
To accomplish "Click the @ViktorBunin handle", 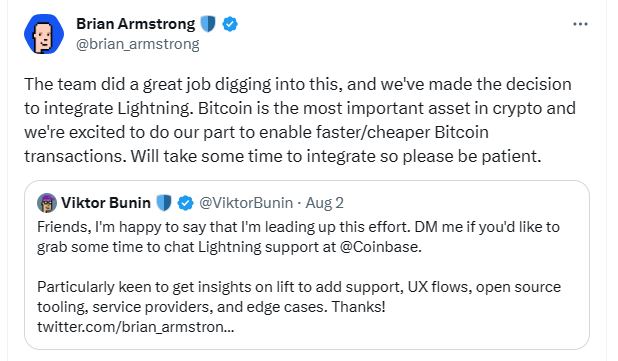I will (x=246, y=203).
